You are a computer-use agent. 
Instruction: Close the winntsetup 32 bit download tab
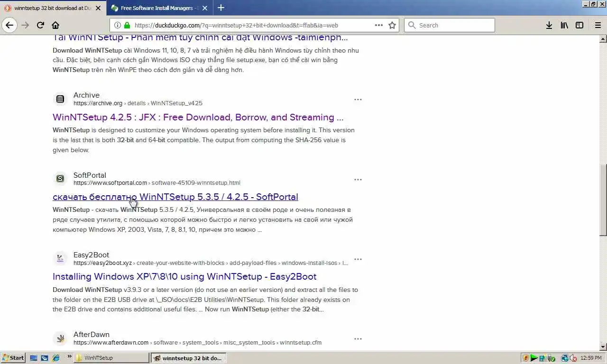tap(98, 8)
